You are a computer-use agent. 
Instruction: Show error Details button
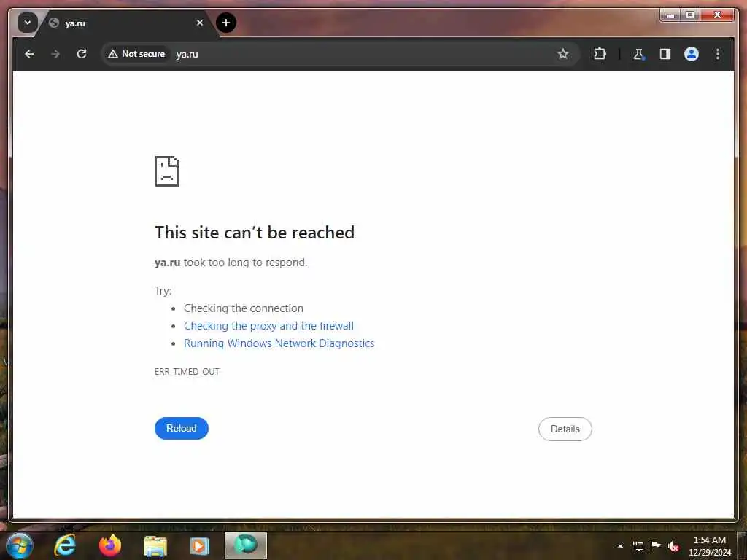point(565,429)
